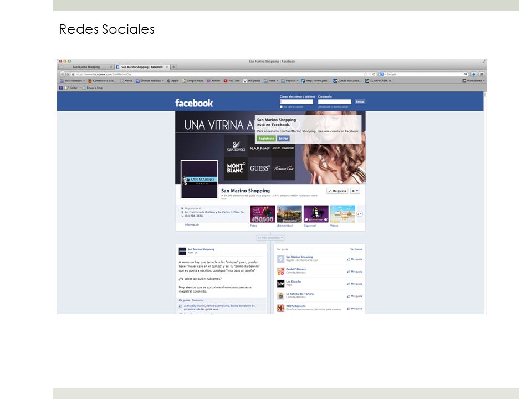Image resolution: width=532 pixels, height=399 pixels.
Task: Expand more page apps with the '2' dropdown
Action: [359, 214]
